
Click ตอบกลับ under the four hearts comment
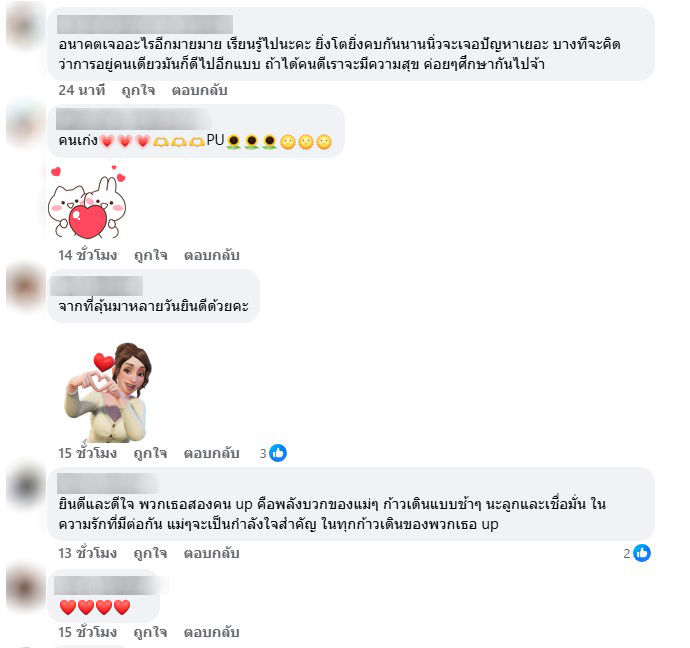tap(212, 632)
